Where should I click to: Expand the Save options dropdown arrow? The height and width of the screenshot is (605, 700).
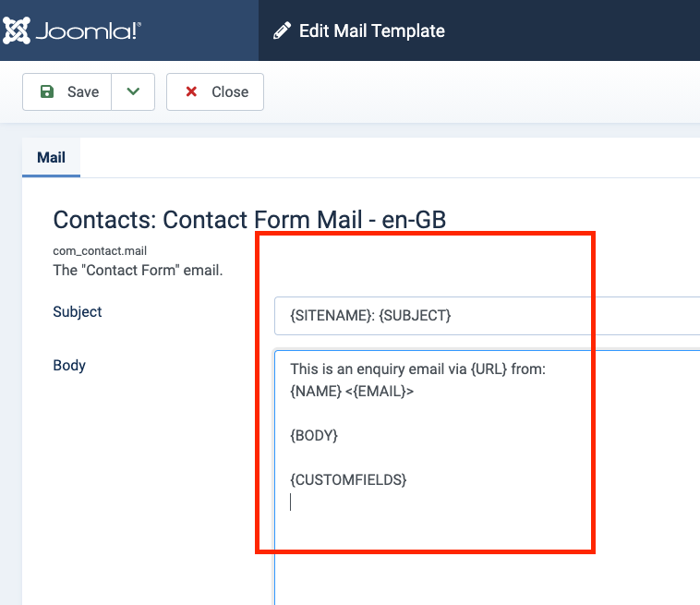(x=133, y=91)
